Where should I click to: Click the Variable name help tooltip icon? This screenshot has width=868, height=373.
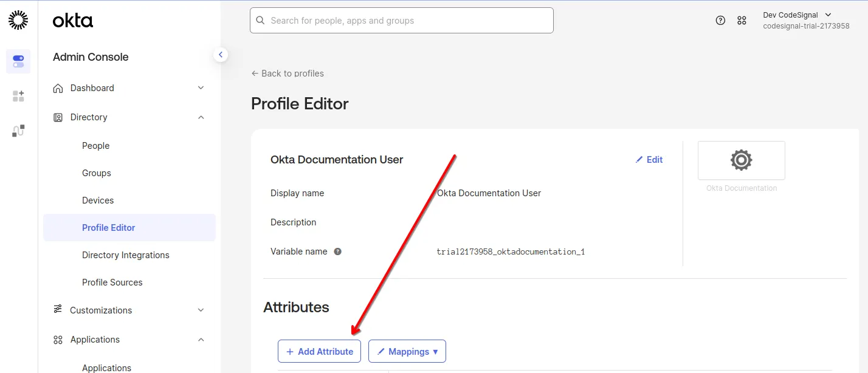(x=337, y=252)
